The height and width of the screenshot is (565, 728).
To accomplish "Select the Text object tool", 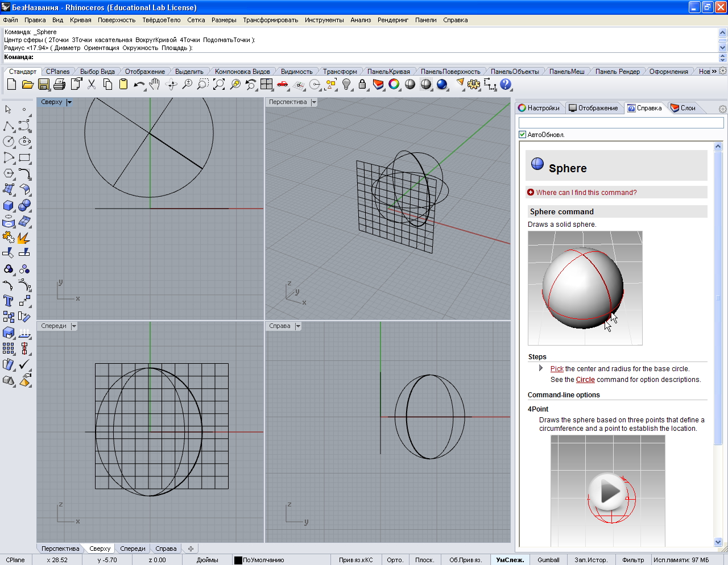I will [x=9, y=301].
